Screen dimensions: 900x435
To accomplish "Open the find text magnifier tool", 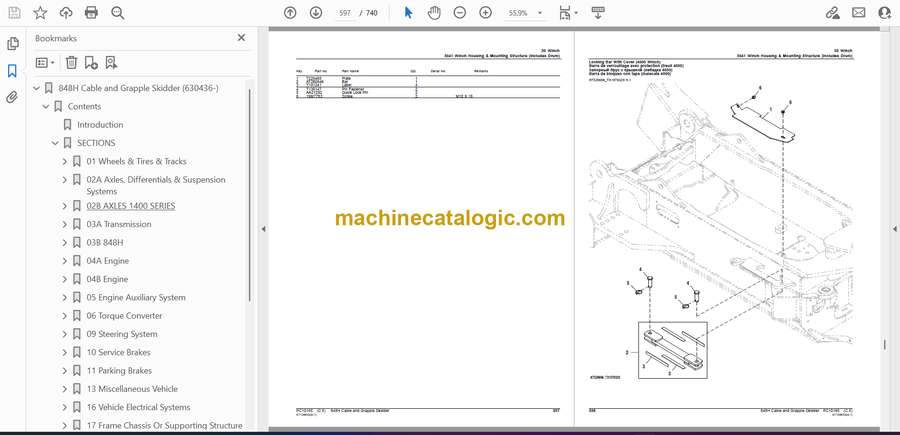I will [x=118, y=13].
